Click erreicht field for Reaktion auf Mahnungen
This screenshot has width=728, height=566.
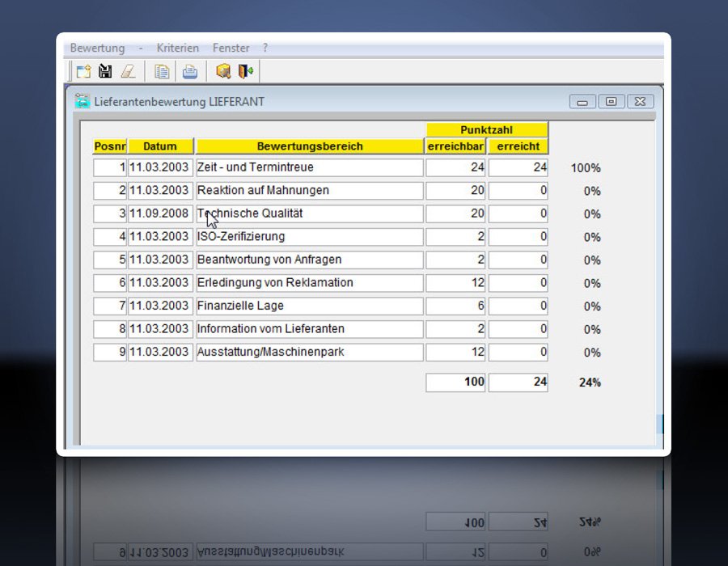tap(518, 191)
